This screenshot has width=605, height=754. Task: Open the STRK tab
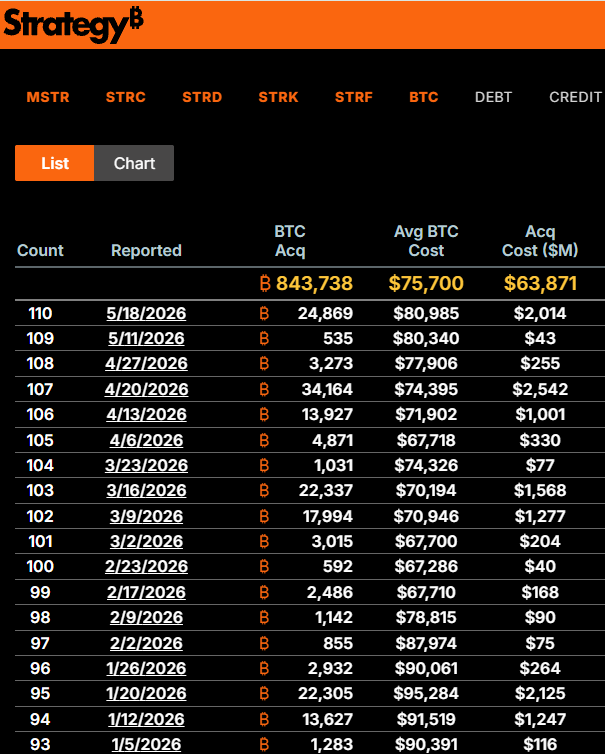[278, 97]
